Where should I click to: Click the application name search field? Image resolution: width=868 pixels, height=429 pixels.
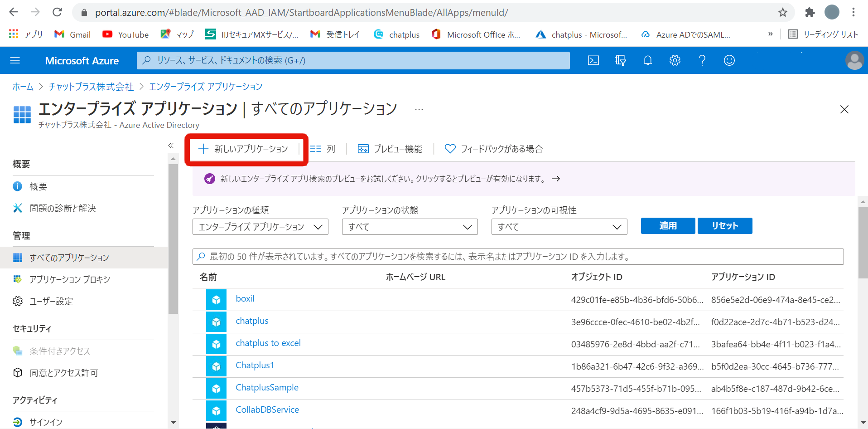518,257
